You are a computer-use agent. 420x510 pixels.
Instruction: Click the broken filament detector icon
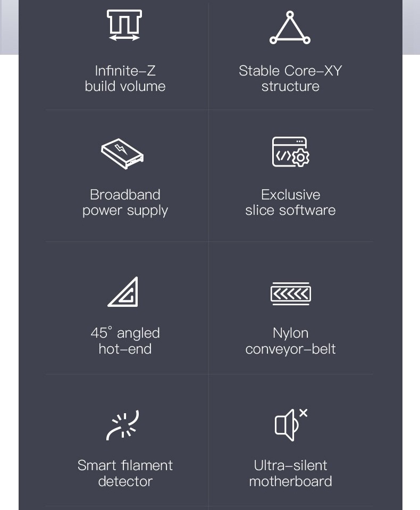(x=123, y=425)
